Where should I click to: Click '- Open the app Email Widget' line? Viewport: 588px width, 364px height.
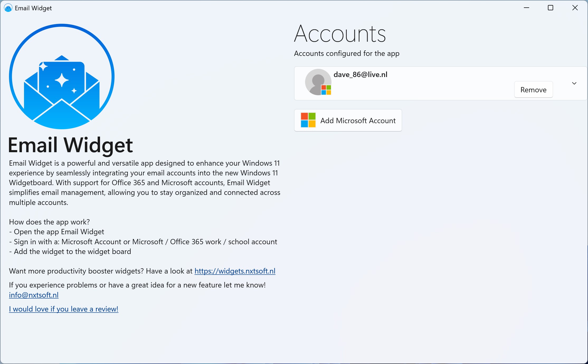56,232
